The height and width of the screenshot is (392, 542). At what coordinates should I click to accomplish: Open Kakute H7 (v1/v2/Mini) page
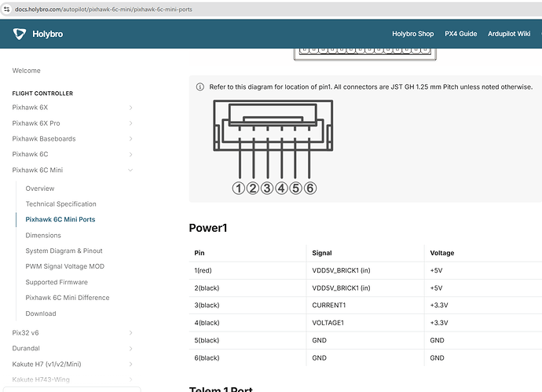pyautogui.click(x=46, y=364)
